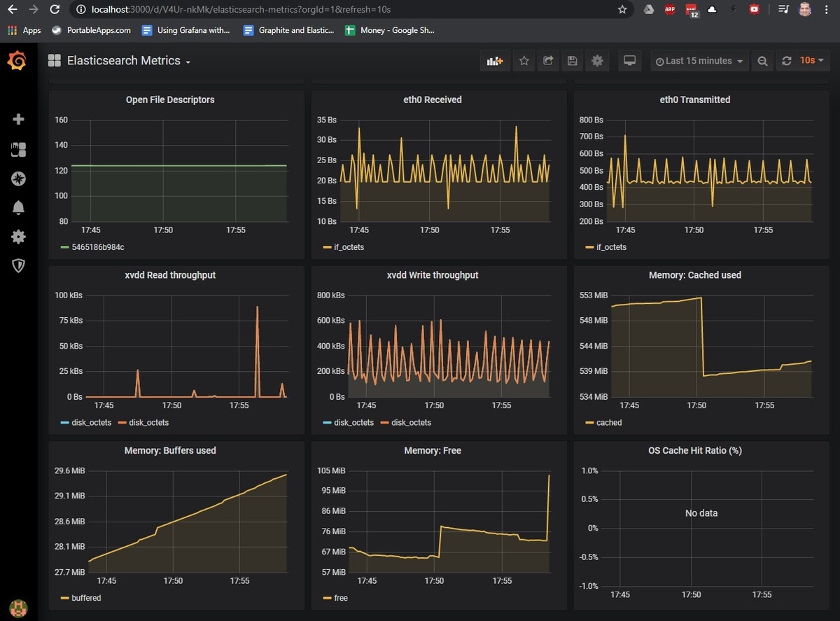Open dashboard settings gear icon
The height and width of the screenshot is (621, 840).
coord(597,61)
